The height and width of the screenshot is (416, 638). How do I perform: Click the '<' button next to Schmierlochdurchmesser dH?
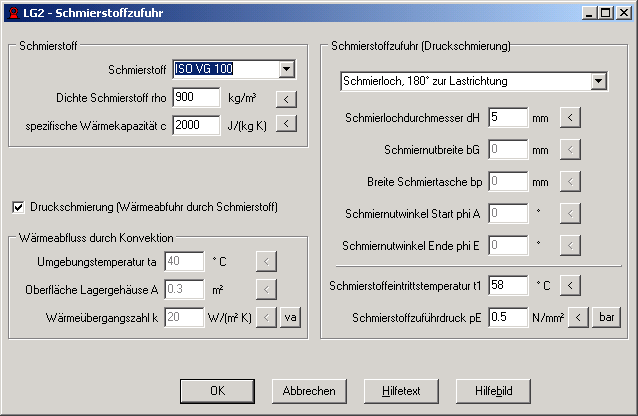point(570,118)
